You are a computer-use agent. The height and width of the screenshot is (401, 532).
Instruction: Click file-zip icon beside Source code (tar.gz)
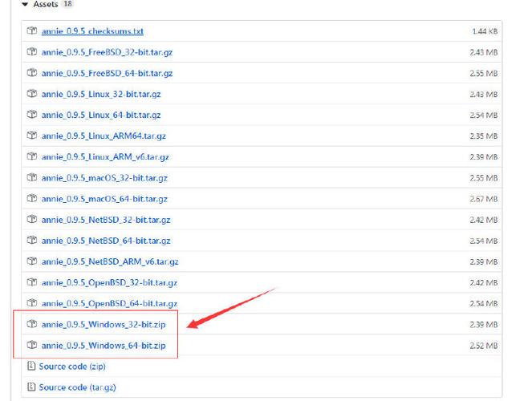tap(31, 387)
